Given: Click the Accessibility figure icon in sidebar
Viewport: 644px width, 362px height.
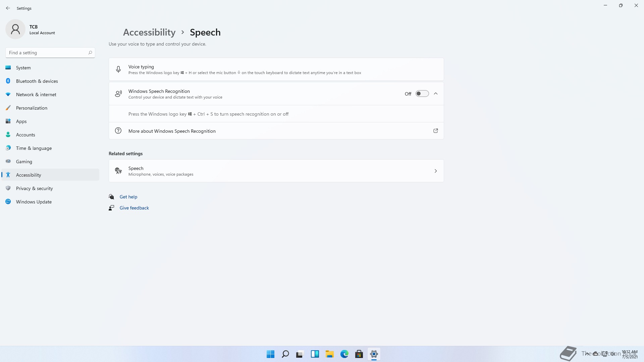Looking at the screenshot, I should pyautogui.click(x=8, y=175).
